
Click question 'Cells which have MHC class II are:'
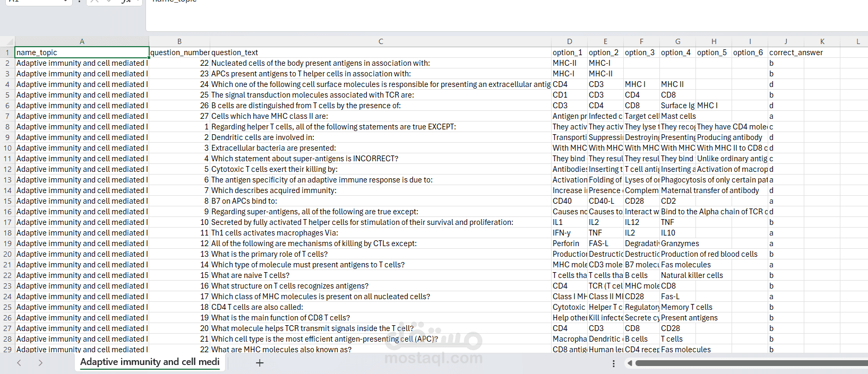381,116
